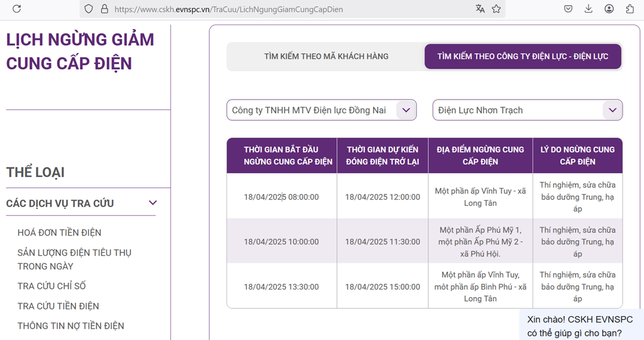Image resolution: width=644 pixels, height=340 pixels.
Task: Open the Hoá đơn tiền điện link
Action: coord(59,232)
